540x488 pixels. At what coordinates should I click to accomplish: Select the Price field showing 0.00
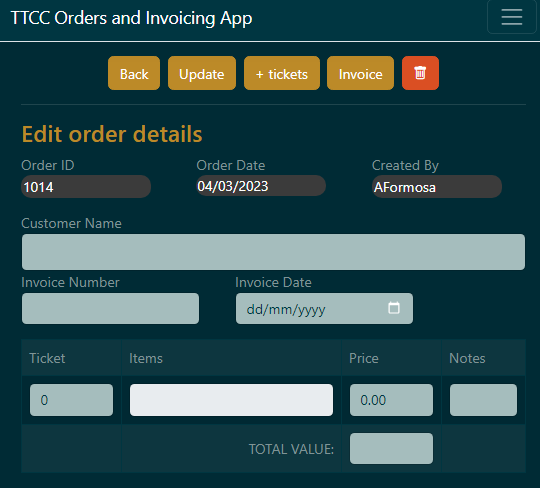(391, 400)
